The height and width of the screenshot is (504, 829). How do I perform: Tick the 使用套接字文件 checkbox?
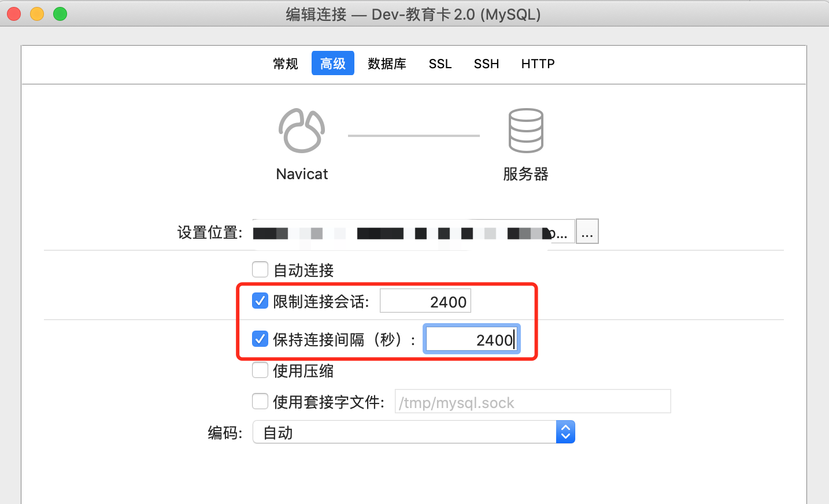pyautogui.click(x=260, y=401)
